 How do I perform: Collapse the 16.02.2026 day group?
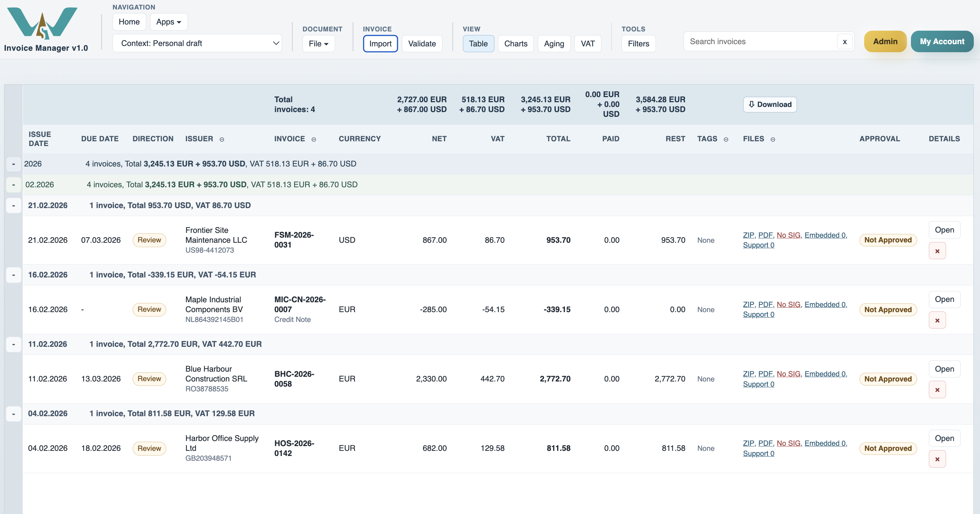click(x=14, y=275)
